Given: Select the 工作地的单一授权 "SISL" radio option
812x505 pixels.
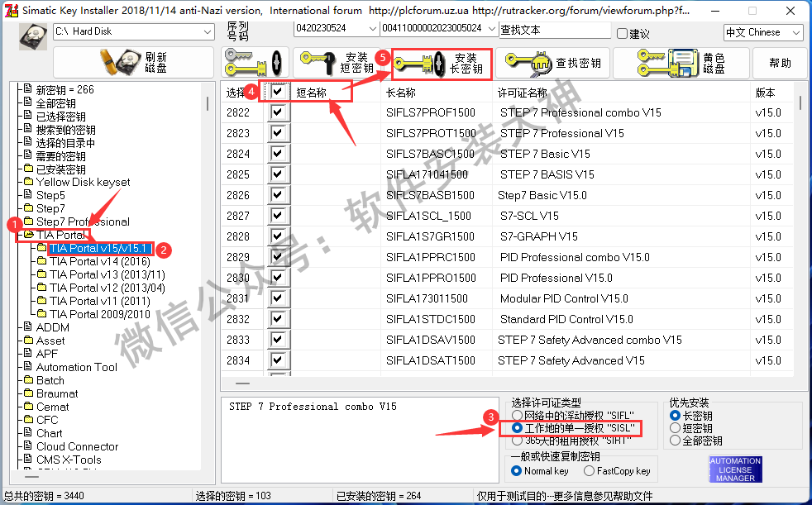Looking at the screenshot, I should pyautogui.click(x=517, y=428).
